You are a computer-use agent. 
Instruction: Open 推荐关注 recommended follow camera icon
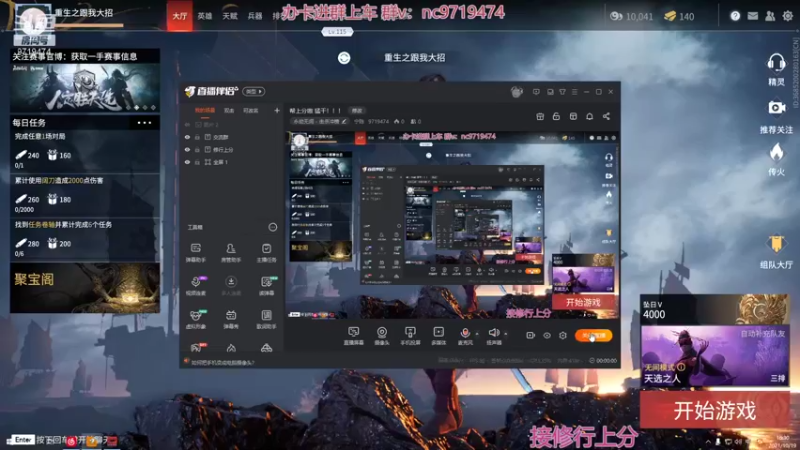point(776,117)
